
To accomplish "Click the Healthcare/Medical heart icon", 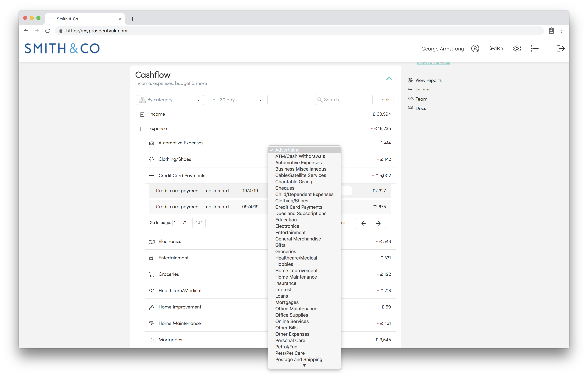I will (152, 291).
